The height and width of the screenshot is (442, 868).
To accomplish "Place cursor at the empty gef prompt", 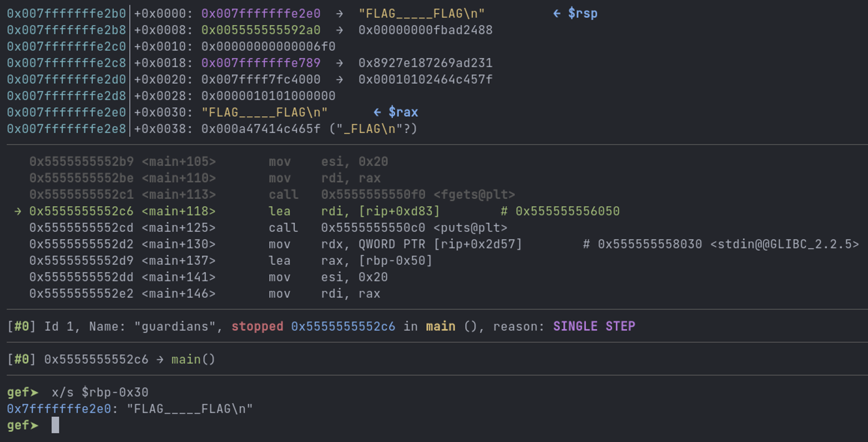I will [55, 425].
